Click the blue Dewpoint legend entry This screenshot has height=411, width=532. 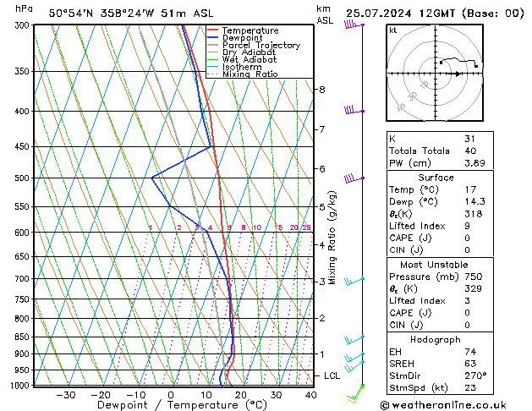point(235,38)
